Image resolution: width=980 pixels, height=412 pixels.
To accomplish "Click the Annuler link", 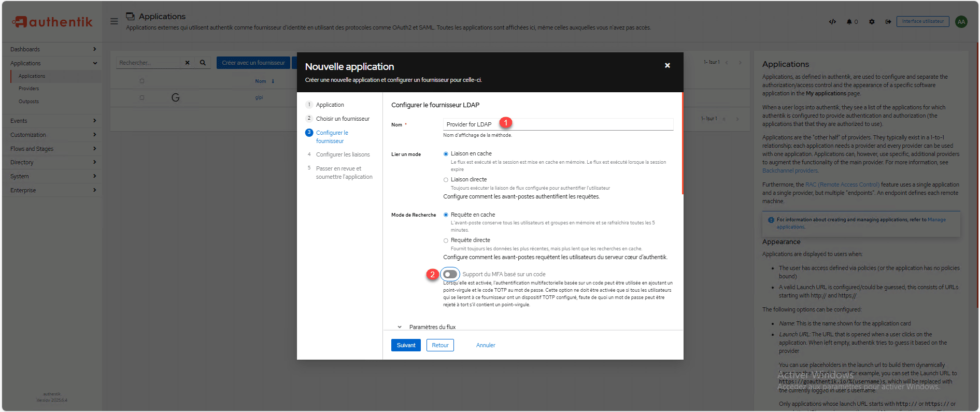I will pos(486,345).
